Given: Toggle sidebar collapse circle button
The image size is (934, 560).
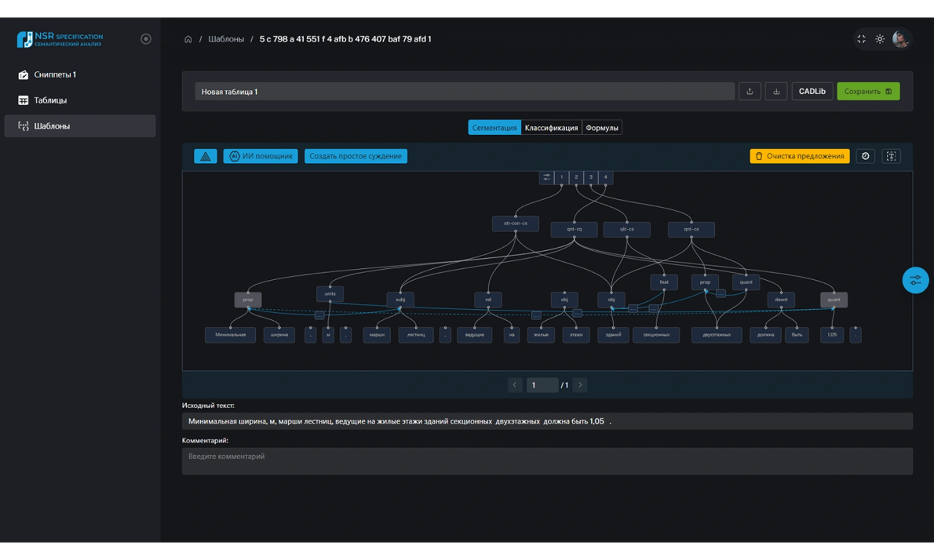Looking at the screenshot, I should 146,39.
